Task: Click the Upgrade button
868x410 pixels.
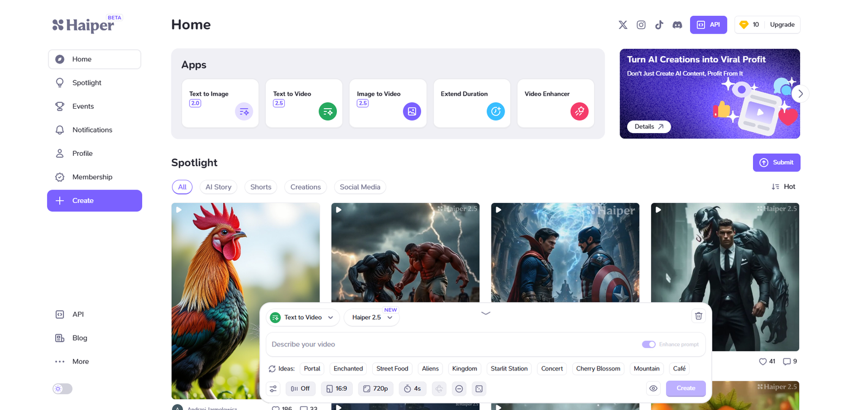Action: click(x=782, y=25)
